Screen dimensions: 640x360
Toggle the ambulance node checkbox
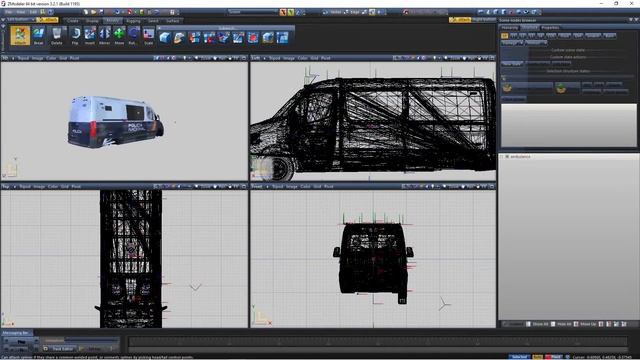[507, 156]
